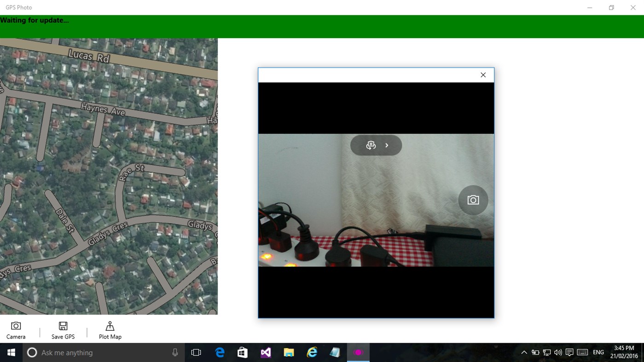Select the Save GPS command
644x362 pixels.
(63, 330)
